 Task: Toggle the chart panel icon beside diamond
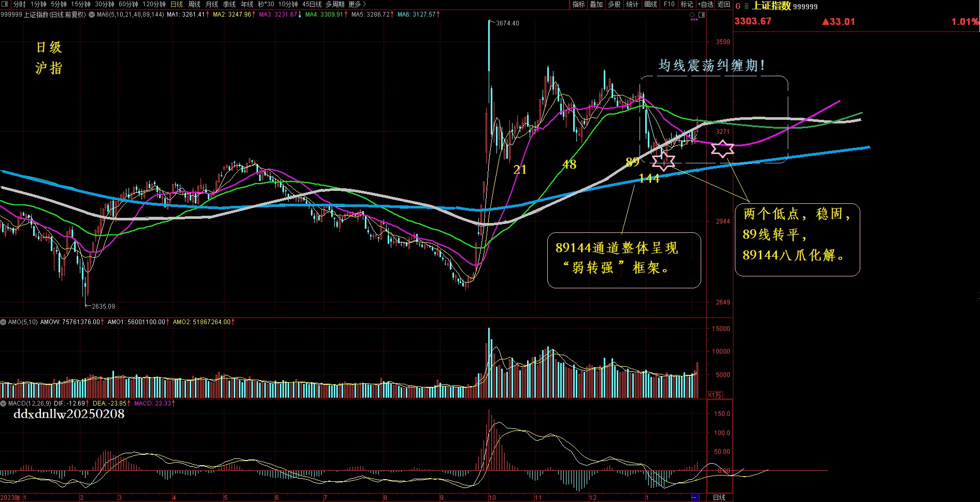(x=702, y=15)
